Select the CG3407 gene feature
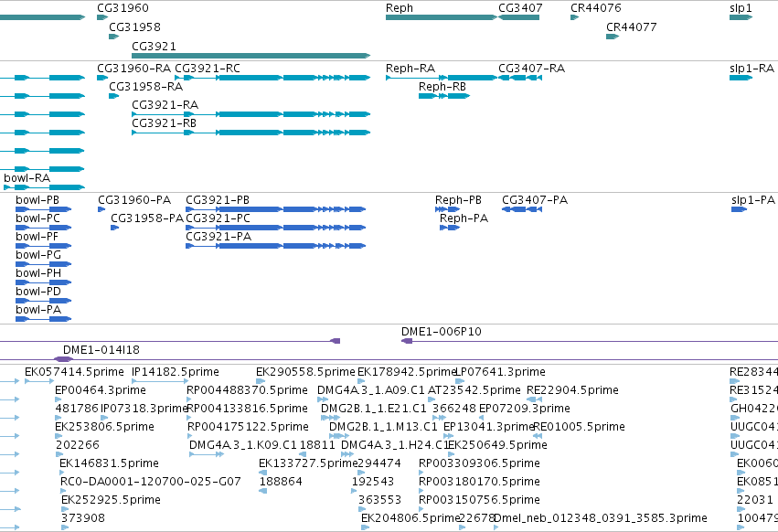 (x=518, y=17)
